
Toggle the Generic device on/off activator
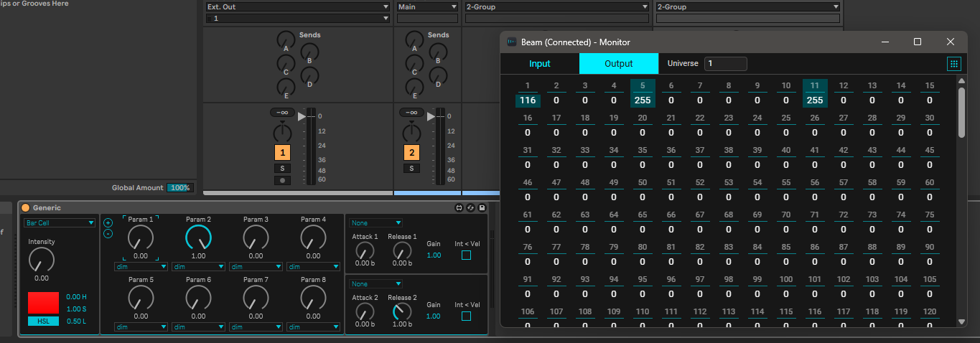26,208
